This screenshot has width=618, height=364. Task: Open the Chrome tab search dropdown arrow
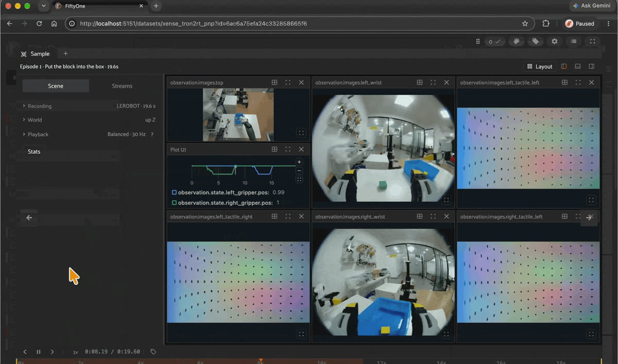(44, 6)
